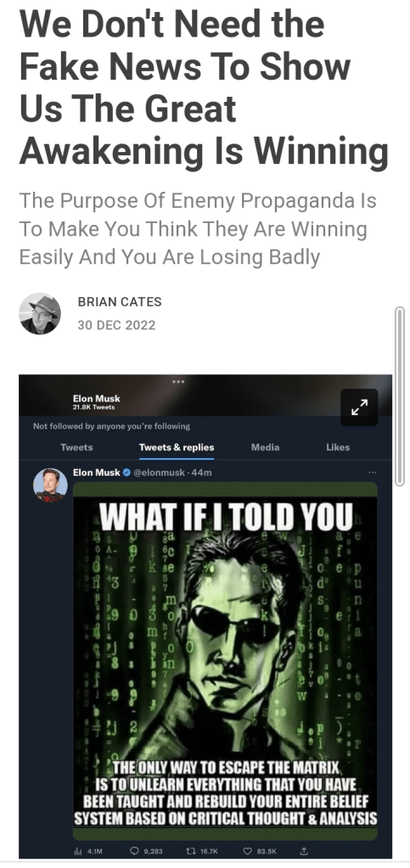
Task: Open tweet view analytics bar icon
Action: pos(77,851)
